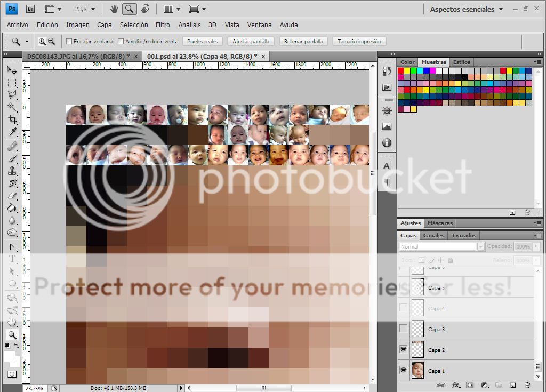Select the Move tool
The height and width of the screenshot is (392, 546).
pyautogui.click(x=12, y=70)
